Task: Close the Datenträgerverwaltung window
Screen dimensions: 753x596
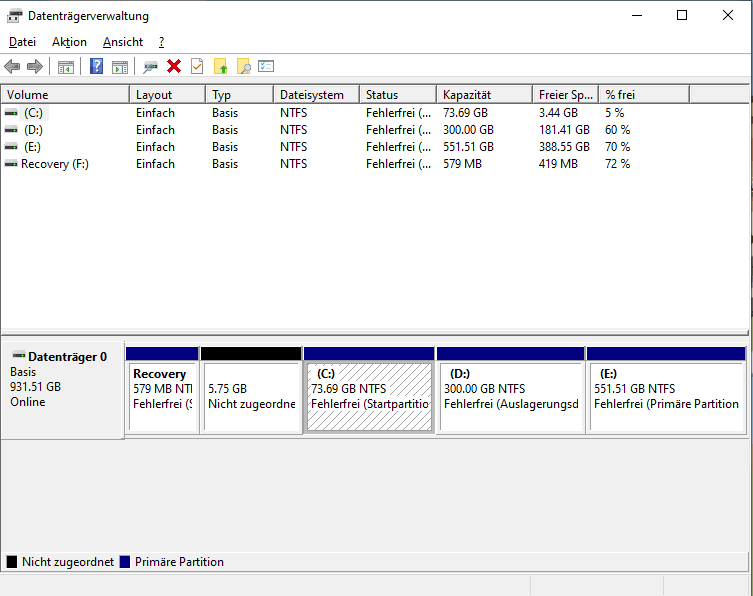Action: pyautogui.click(x=728, y=15)
